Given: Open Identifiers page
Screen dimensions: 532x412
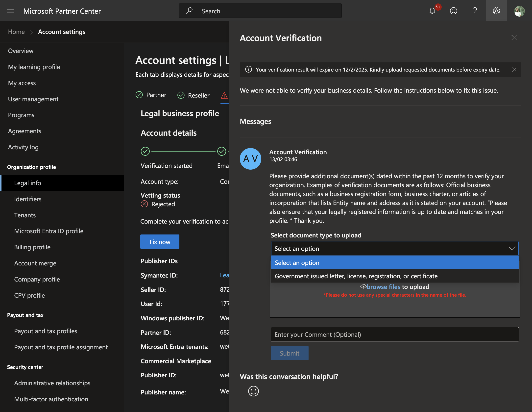Looking at the screenshot, I should point(28,199).
